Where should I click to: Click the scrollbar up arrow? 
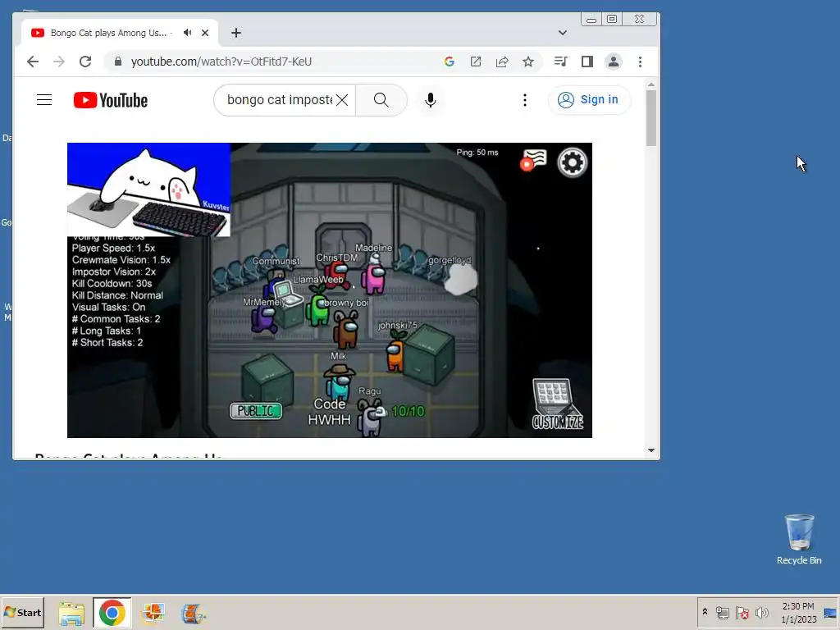point(651,84)
